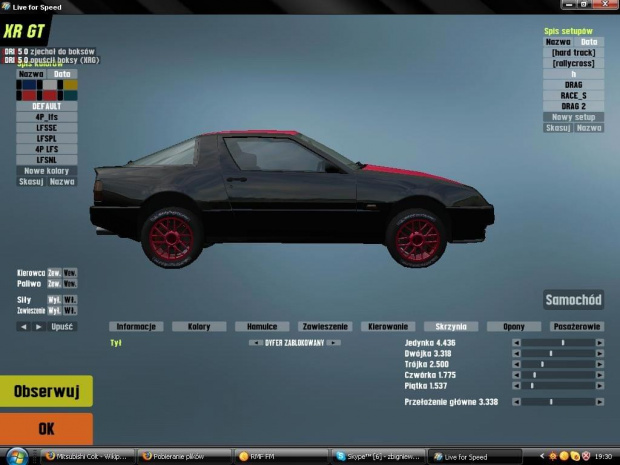This screenshot has width=620, height=465.
Task: Decrease Dwójka ratio with left arrow
Action: point(516,353)
